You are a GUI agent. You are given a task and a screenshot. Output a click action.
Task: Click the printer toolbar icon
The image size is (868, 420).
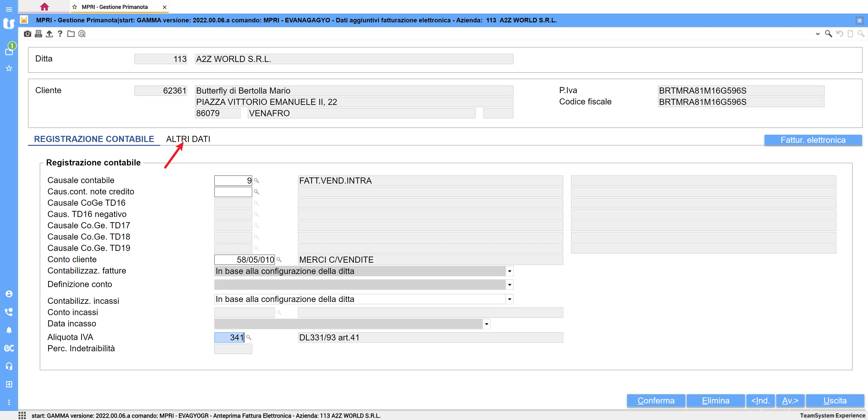pyautogui.click(x=38, y=34)
